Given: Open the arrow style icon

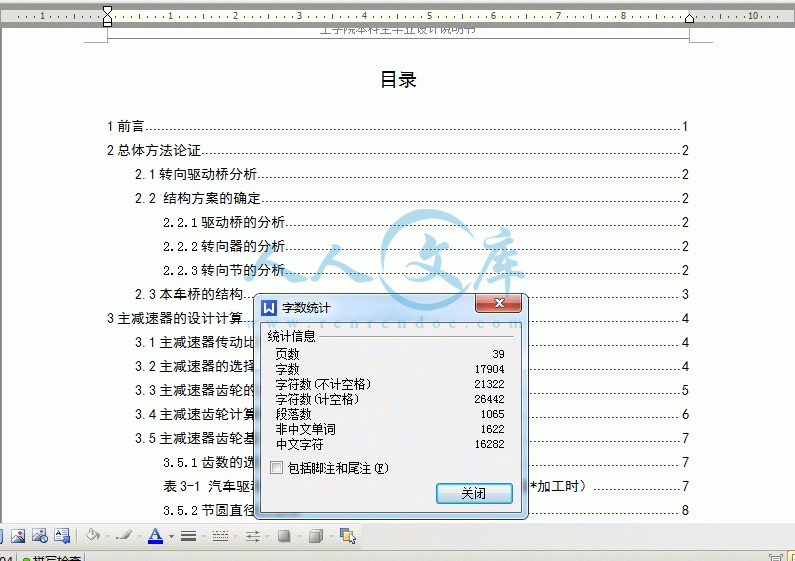Looking at the screenshot, I should point(252,536).
